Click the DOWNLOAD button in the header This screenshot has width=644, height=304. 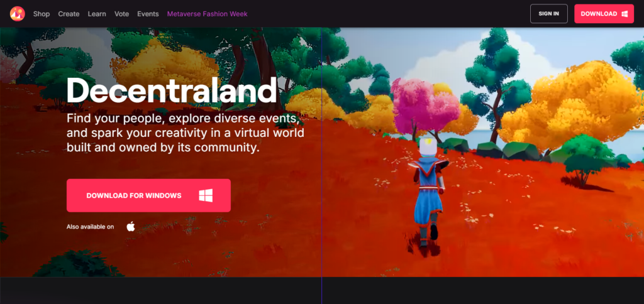tap(604, 14)
